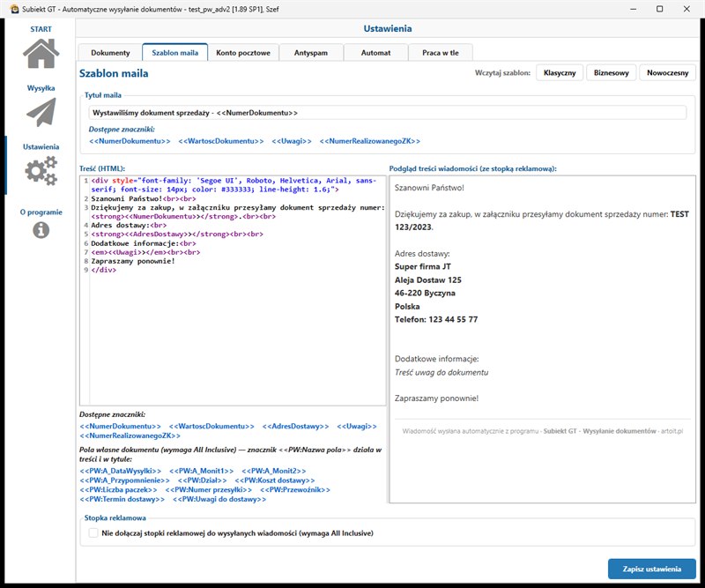Insert the <<PW:A_Monit2>> custom field tag
The height and width of the screenshot is (588, 705).
tap(274, 471)
